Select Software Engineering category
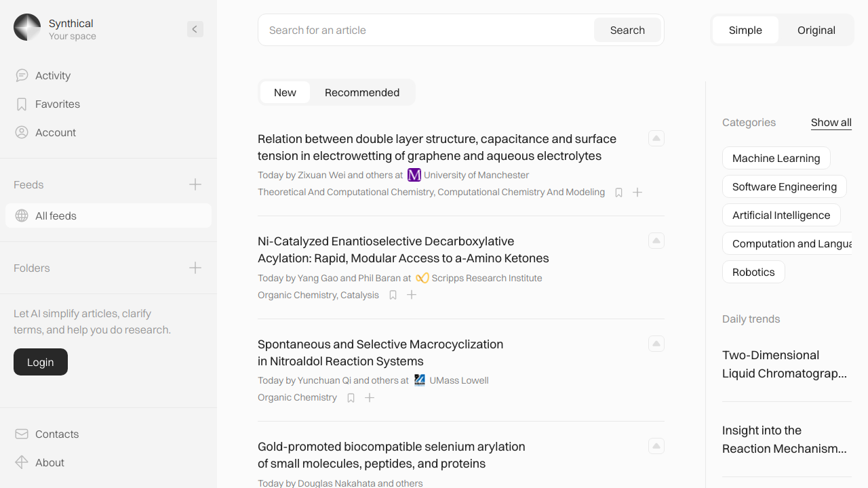Viewport: 868px width, 488px height. 785,186
